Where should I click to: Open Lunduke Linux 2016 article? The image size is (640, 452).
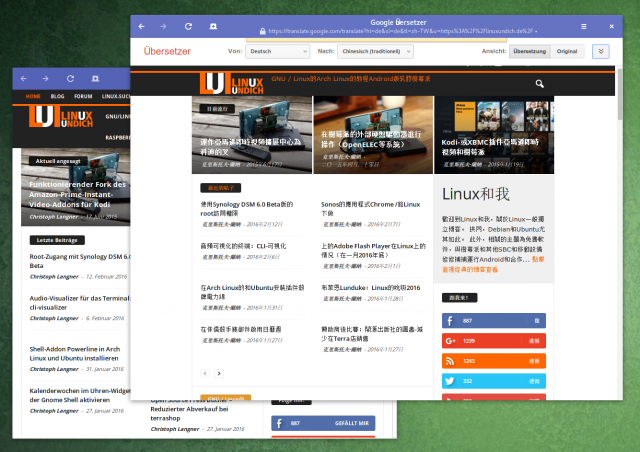(x=371, y=288)
